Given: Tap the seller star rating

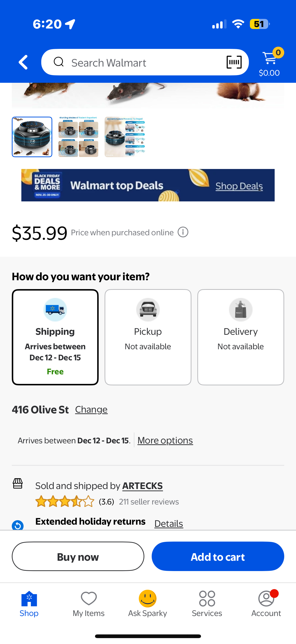Looking at the screenshot, I should click(x=65, y=502).
